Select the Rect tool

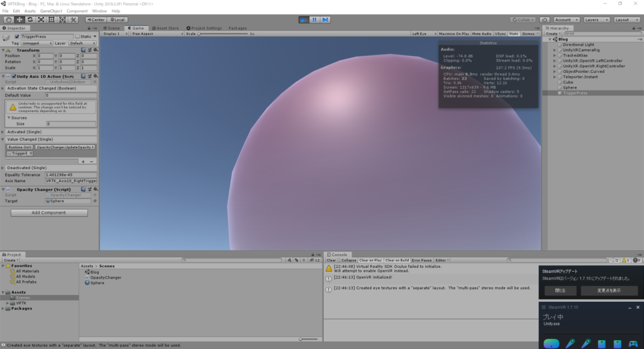point(52,19)
